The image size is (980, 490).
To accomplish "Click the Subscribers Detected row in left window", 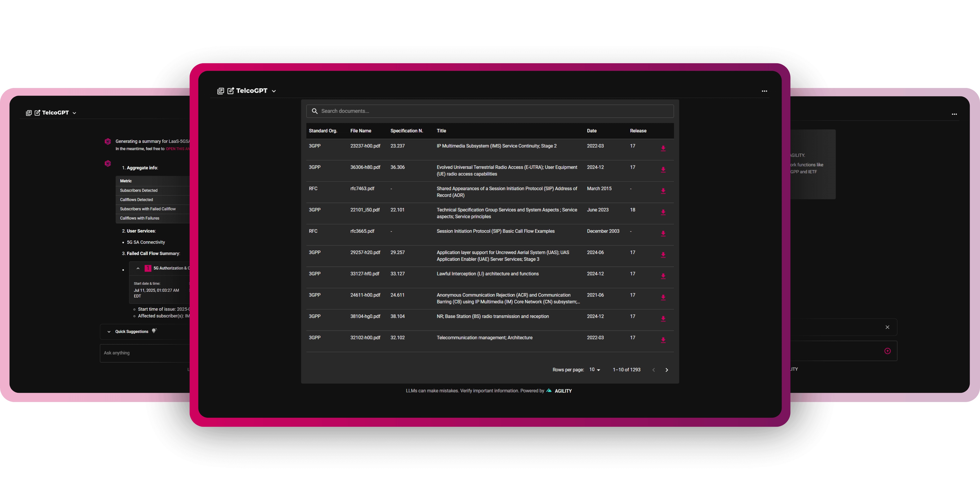I will [153, 191].
